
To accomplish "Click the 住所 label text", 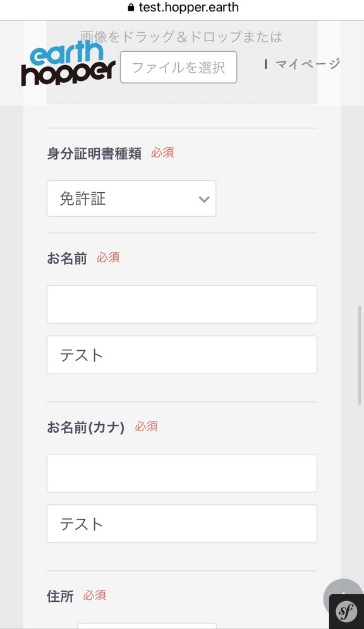I will [60, 596].
